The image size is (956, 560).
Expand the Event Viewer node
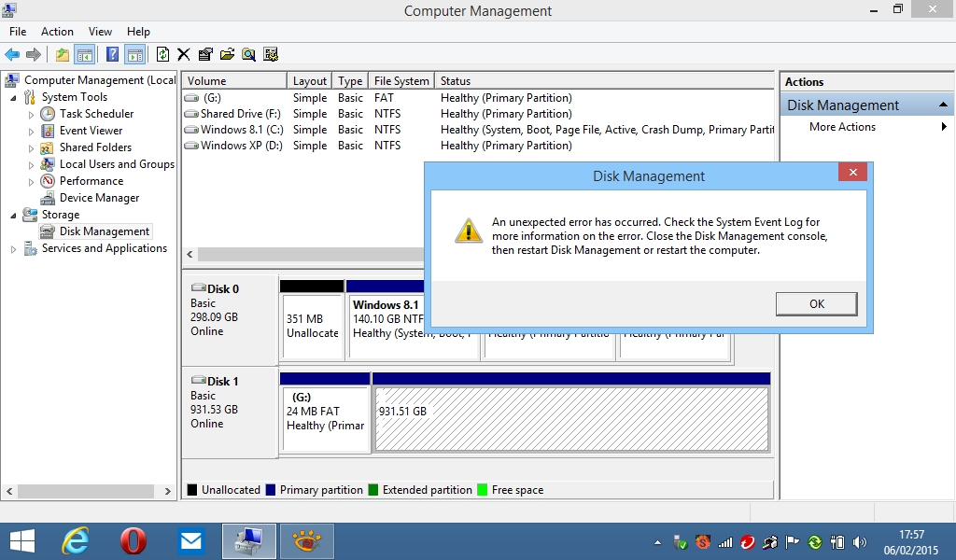point(31,131)
